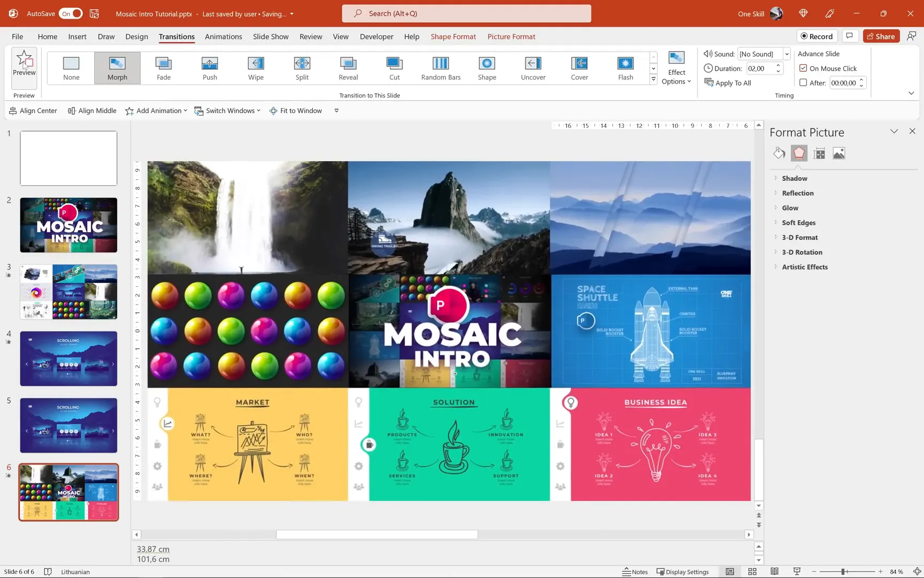Preview the slide transition
Screen dimensions: 924x578
point(24,67)
